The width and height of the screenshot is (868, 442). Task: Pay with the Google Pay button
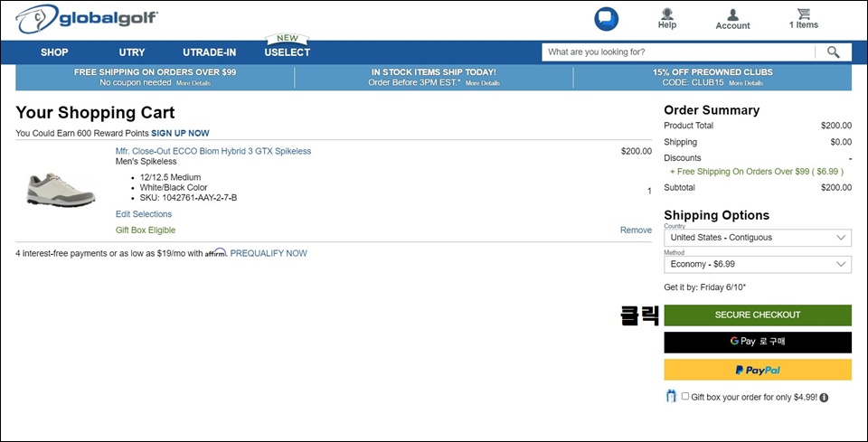pos(758,342)
